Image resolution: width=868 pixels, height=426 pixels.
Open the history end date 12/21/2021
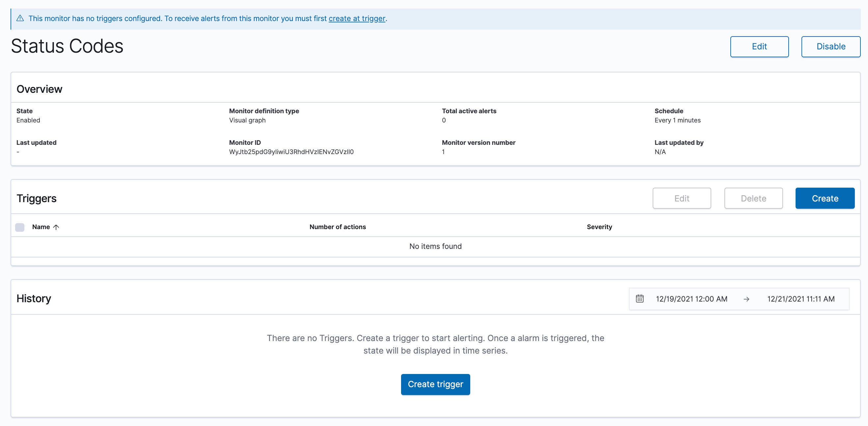[x=800, y=299]
